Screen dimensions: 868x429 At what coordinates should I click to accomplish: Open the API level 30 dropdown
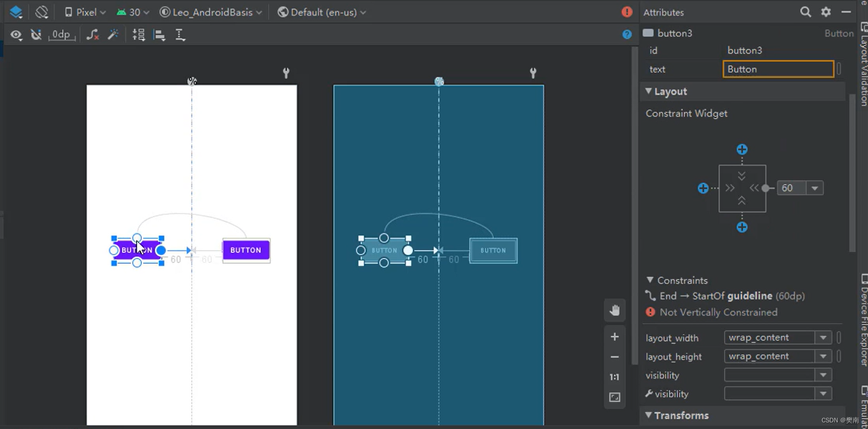coord(133,12)
